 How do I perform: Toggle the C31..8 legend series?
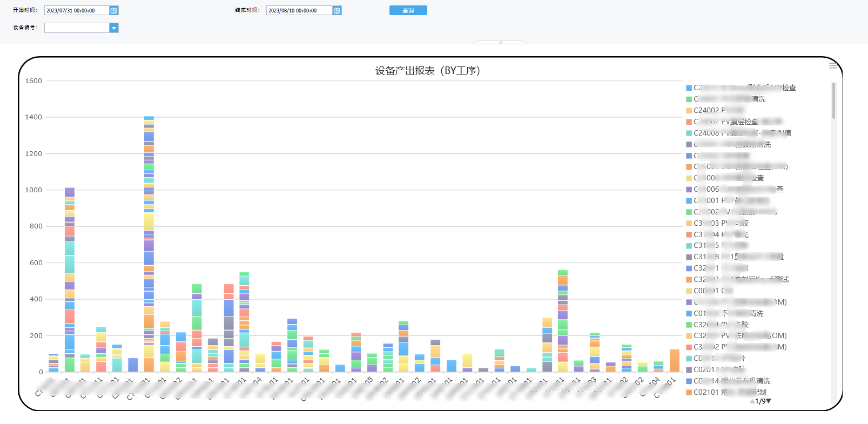tap(735, 257)
